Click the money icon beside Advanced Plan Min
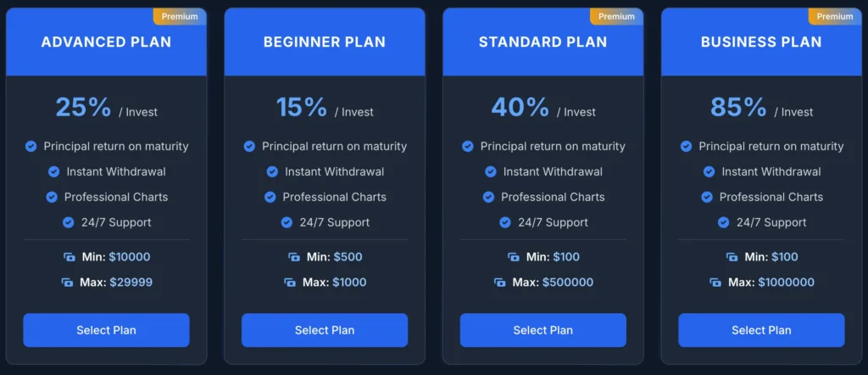Image resolution: width=868 pixels, height=375 pixels. coord(70,257)
